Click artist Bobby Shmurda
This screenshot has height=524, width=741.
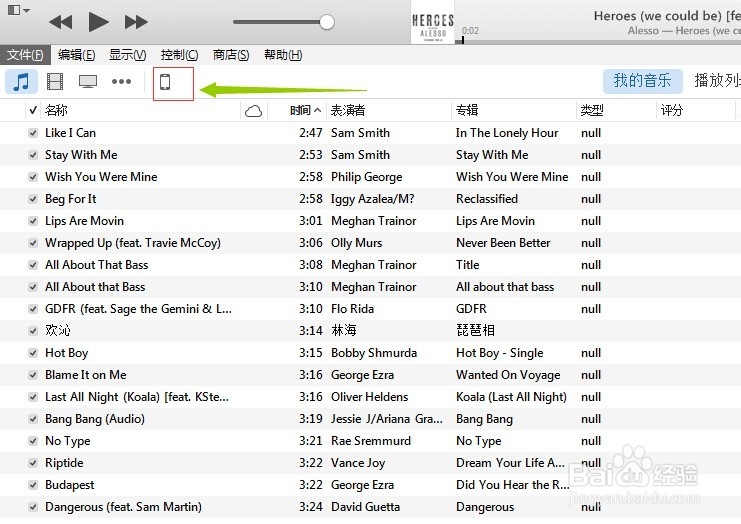[x=374, y=353]
